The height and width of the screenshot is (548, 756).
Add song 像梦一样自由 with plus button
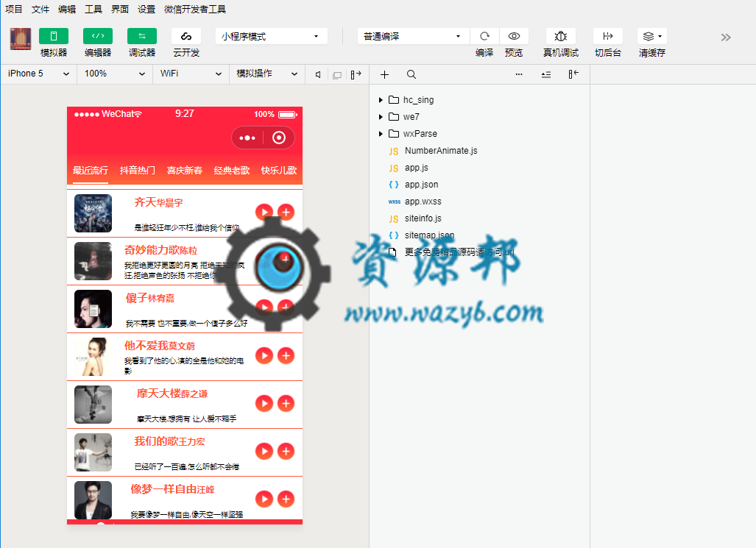pyautogui.click(x=286, y=499)
